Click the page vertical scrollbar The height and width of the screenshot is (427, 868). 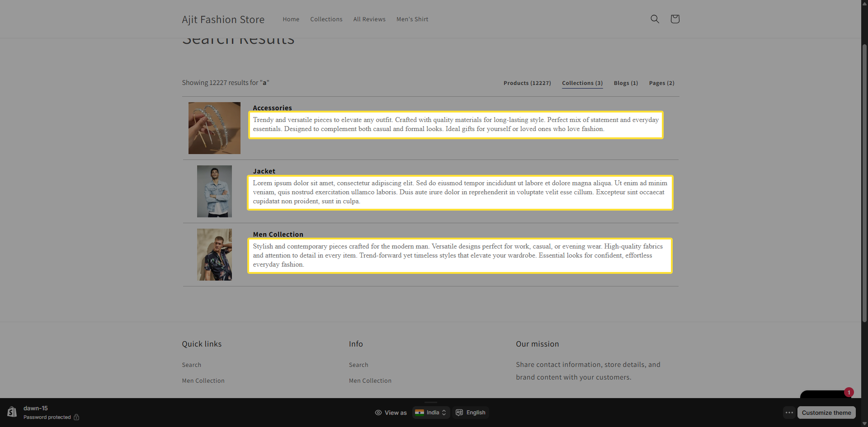coord(864,181)
